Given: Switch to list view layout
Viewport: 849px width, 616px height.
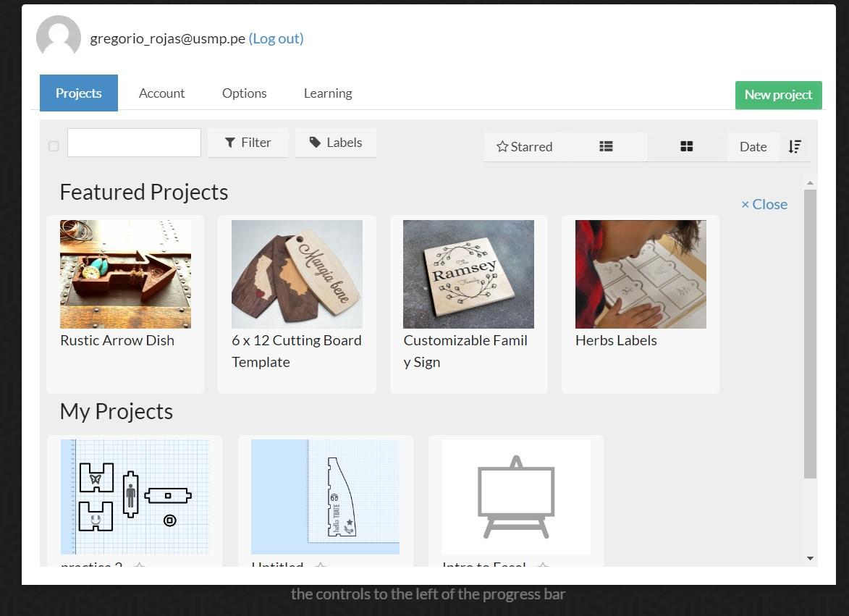Looking at the screenshot, I should [x=606, y=146].
